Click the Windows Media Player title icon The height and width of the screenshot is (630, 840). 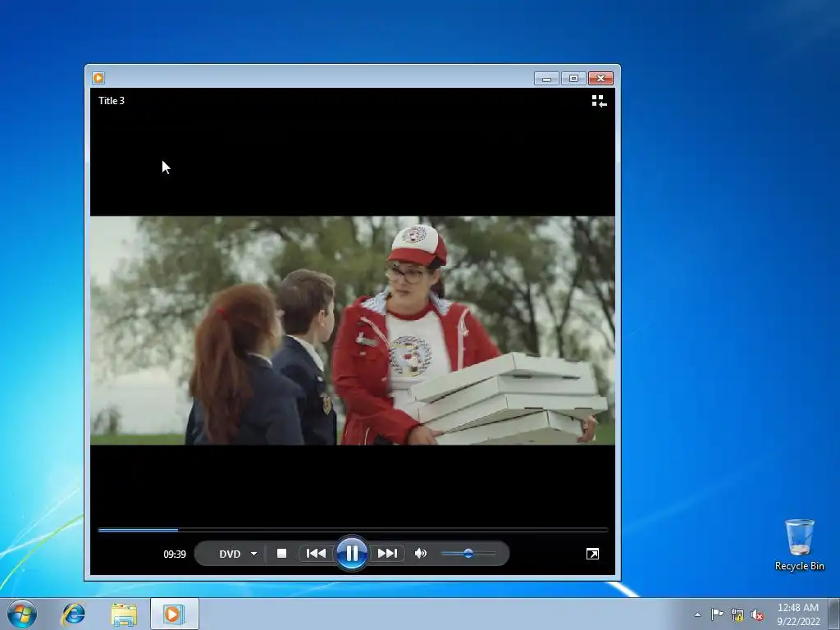pyautogui.click(x=98, y=78)
